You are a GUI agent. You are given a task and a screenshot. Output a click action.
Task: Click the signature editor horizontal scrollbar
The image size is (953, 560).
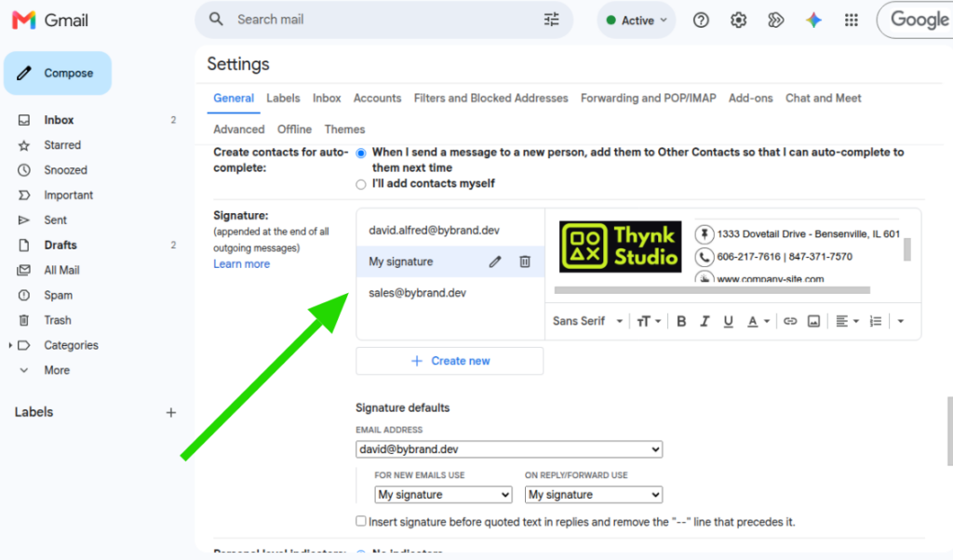point(712,290)
